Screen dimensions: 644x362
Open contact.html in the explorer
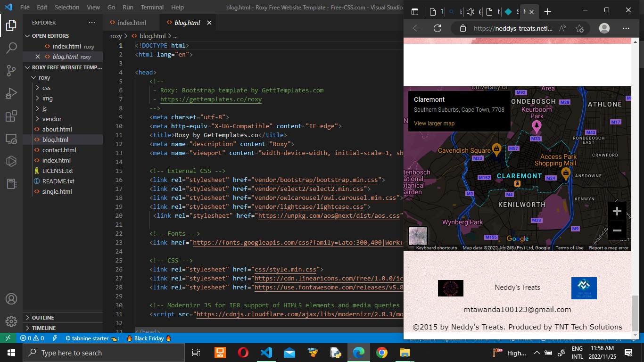point(59,150)
